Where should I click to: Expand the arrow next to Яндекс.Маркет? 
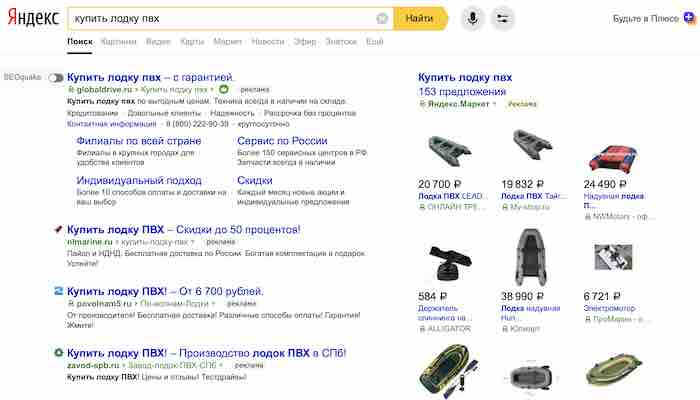point(494,104)
